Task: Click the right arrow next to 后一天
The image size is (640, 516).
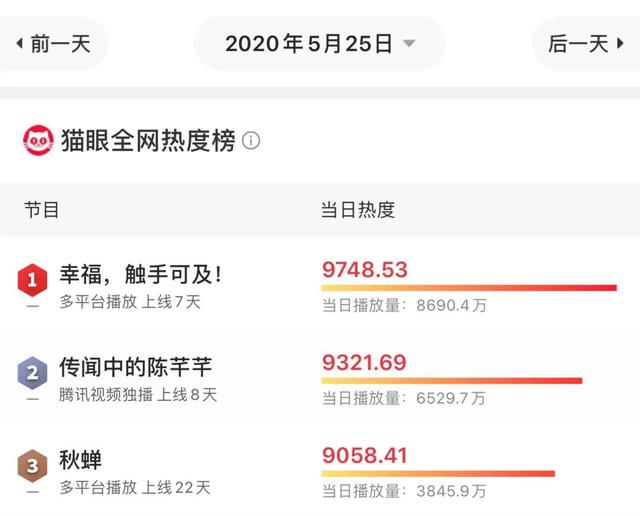Action: pyautogui.click(x=620, y=43)
